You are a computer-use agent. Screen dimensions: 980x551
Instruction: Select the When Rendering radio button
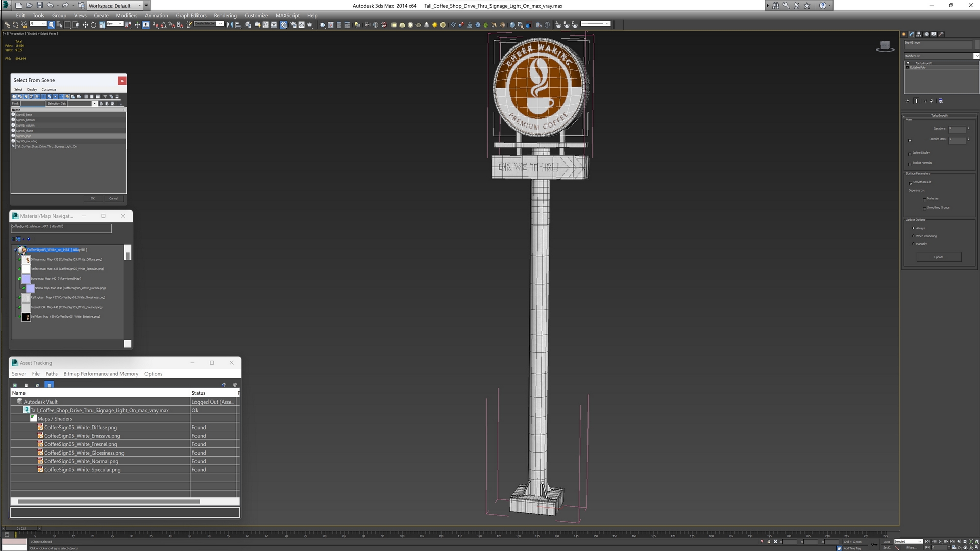pyautogui.click(x=914, y=236)
